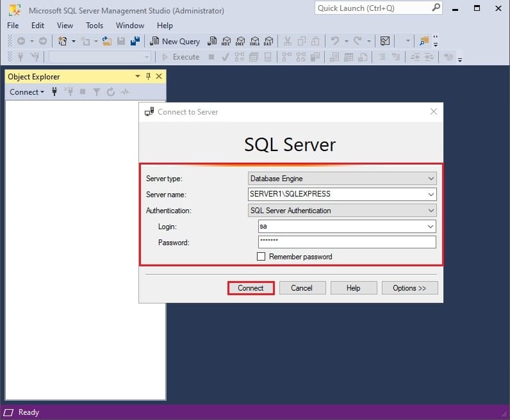Screen dimensions: 510x420
Task: Expand the Server name dropdown arrow
Action: coord(431,195)
